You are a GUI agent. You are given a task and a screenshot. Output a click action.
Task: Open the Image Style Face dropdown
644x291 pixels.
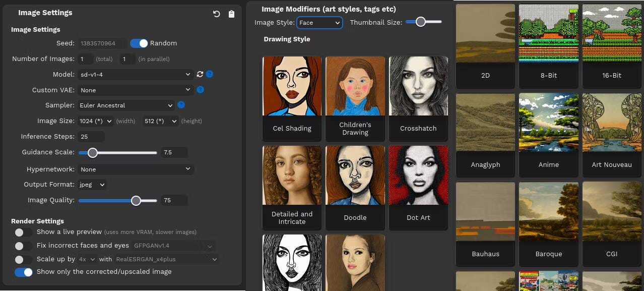(319, 23)
